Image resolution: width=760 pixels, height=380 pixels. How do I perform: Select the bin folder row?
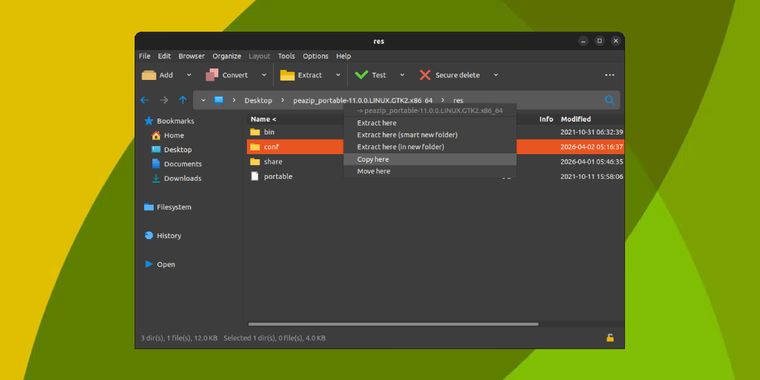[435, 132]
